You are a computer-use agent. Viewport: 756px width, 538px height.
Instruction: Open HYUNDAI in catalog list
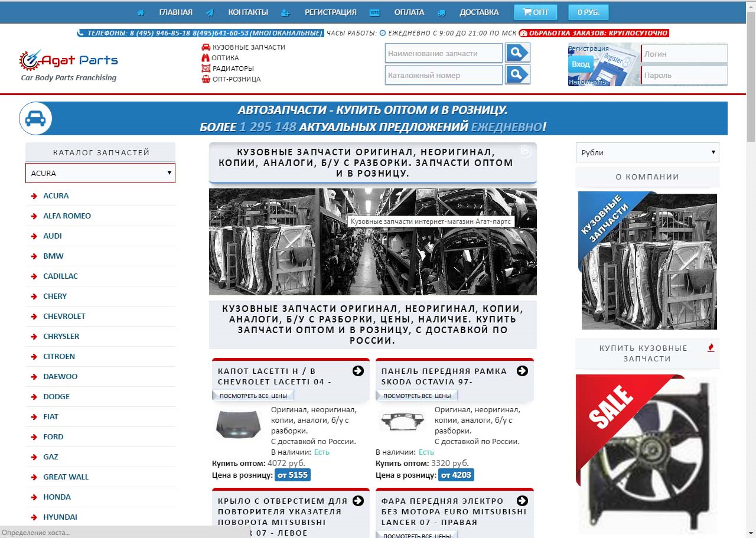click(x=60, y=517)
